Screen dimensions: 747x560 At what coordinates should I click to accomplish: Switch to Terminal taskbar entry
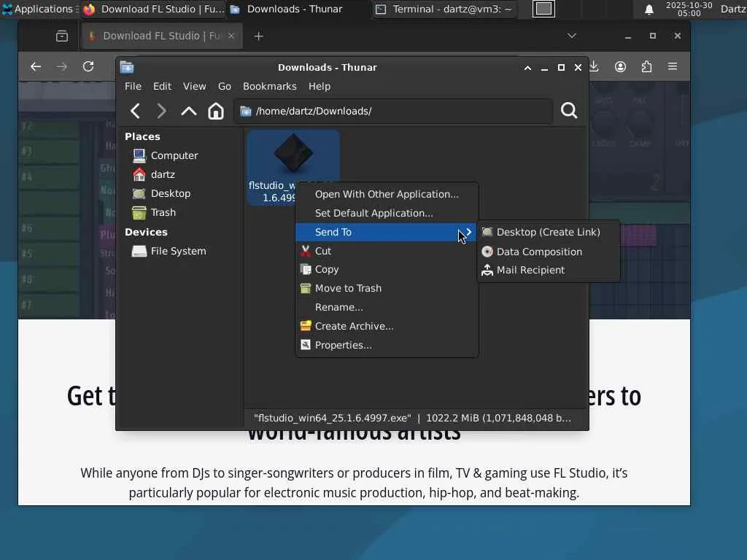tap(444, 9)
